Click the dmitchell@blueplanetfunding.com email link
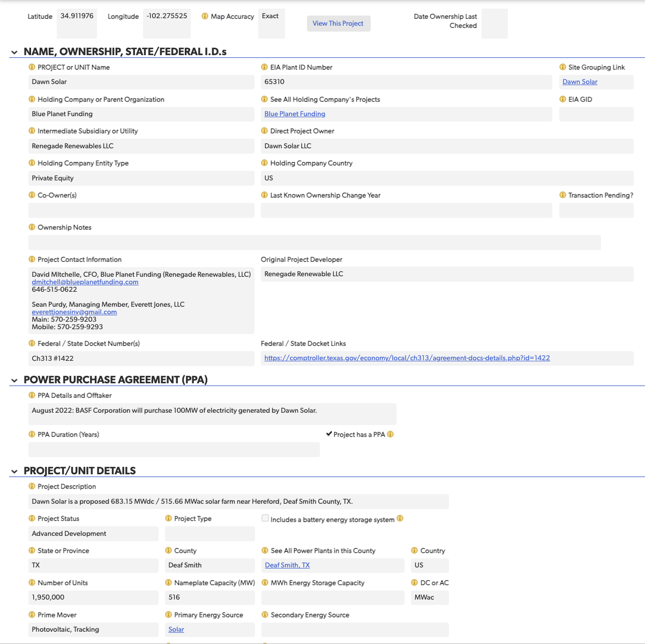This screenshot has width=645, height=644. coord(85,282)
